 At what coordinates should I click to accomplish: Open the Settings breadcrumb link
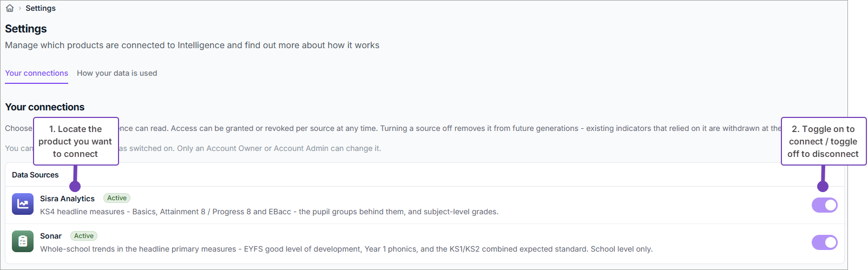coord(41,8)
